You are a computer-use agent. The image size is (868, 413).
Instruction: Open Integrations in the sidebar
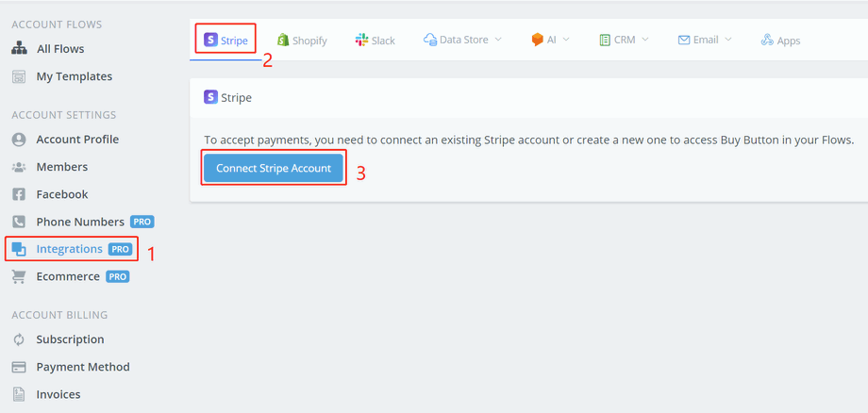coord(69,249)
